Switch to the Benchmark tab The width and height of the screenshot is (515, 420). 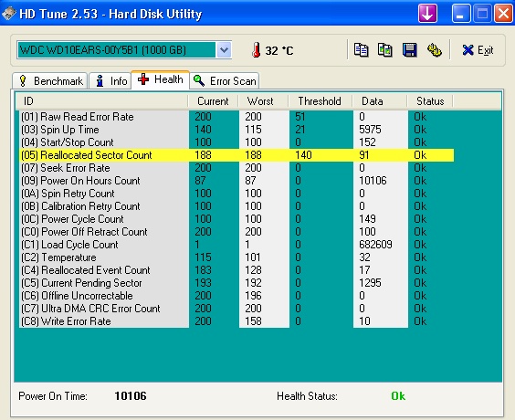pos(50,80)
